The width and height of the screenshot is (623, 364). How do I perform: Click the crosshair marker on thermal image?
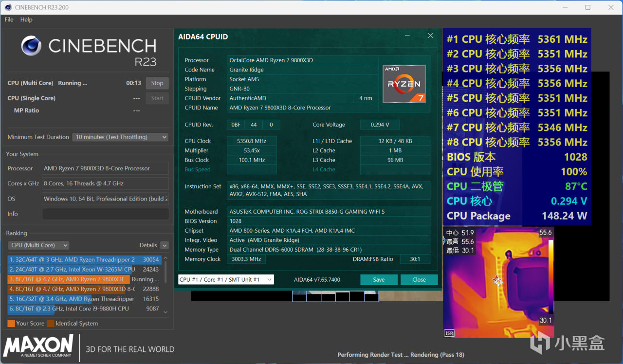coord(497,280)
